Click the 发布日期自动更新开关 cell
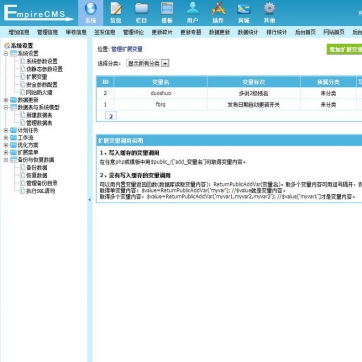362x362 pixels. click(x=254, y=105)
